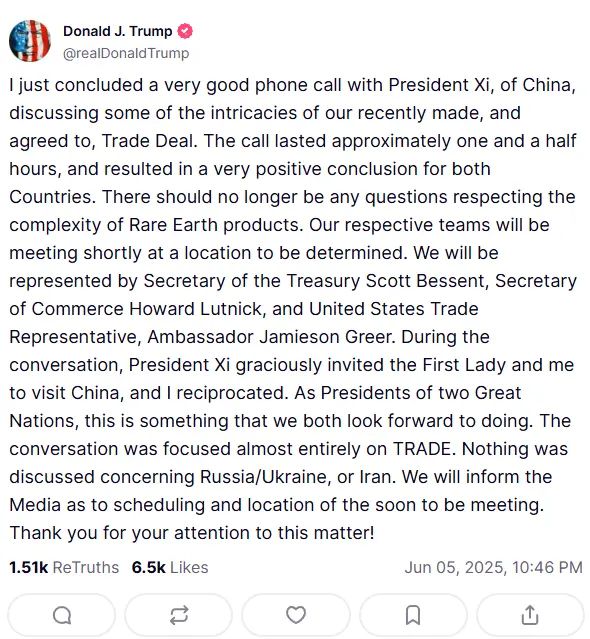Open the share options via upload icon
The image size is (590, 639).
coord(530,615)
